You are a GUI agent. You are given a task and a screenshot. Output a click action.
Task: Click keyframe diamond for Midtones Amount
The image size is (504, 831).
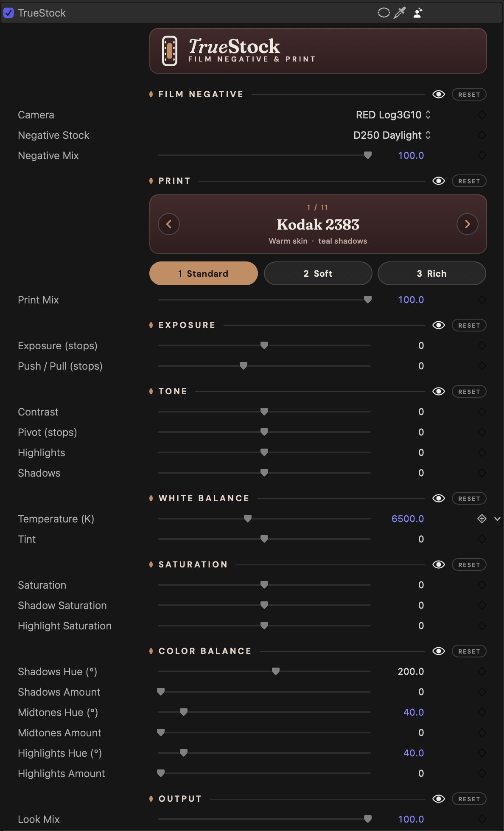[482, 733]
